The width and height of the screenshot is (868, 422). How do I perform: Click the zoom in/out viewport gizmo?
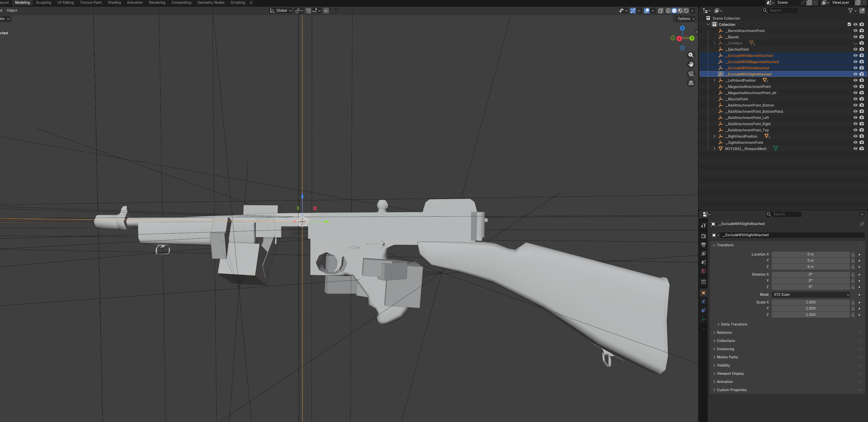tap(691, 55)
